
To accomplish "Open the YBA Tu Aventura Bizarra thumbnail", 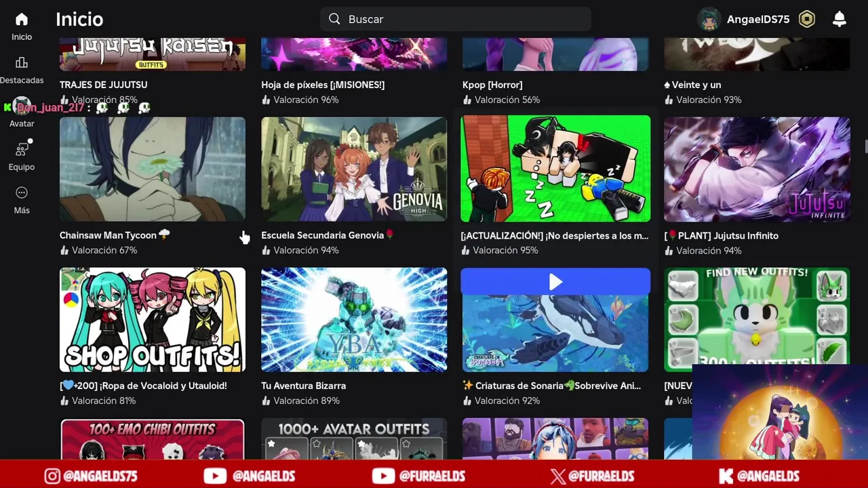I will (x=354, y=319).
